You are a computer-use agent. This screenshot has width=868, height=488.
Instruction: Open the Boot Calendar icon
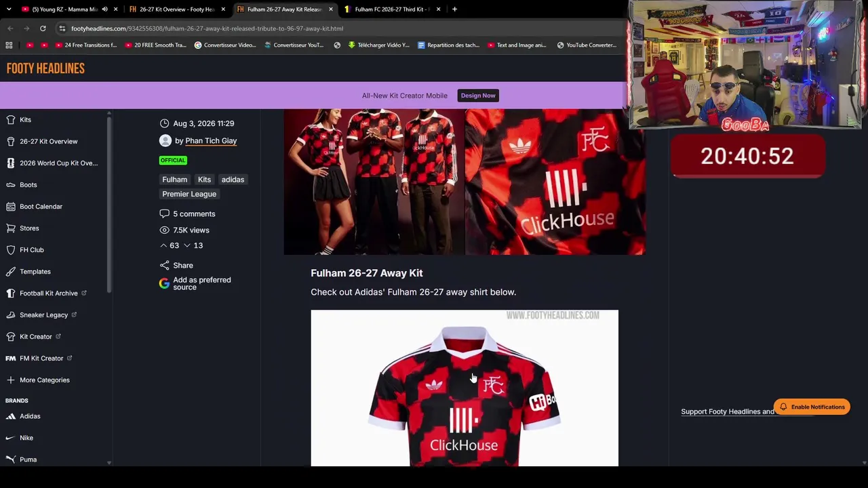click(10, 207)
